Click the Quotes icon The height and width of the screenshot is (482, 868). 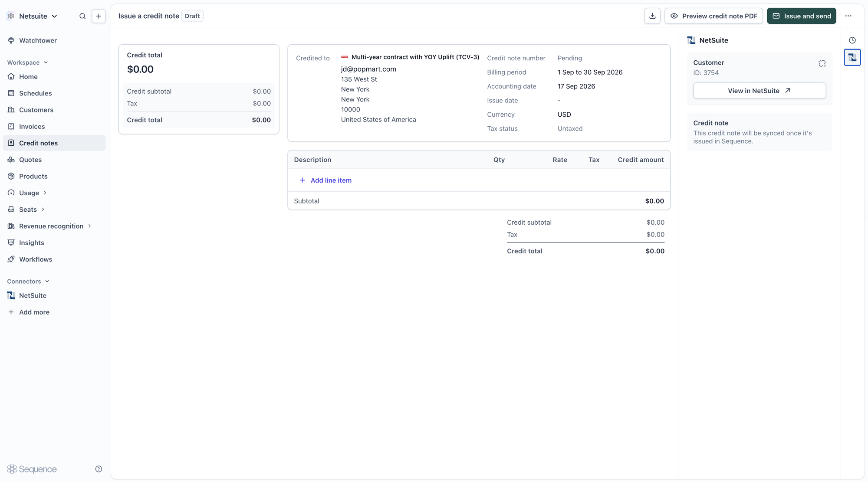[11, 160]
